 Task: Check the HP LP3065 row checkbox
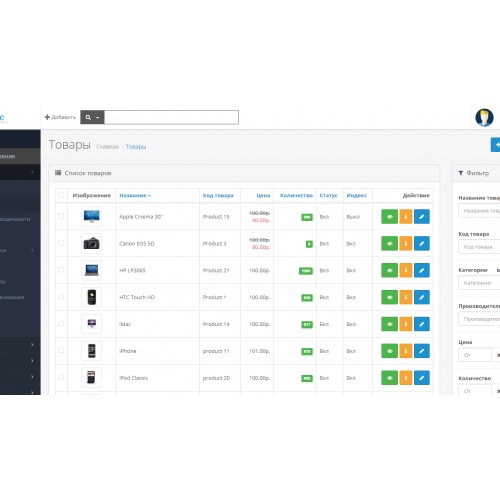(61, 270)
